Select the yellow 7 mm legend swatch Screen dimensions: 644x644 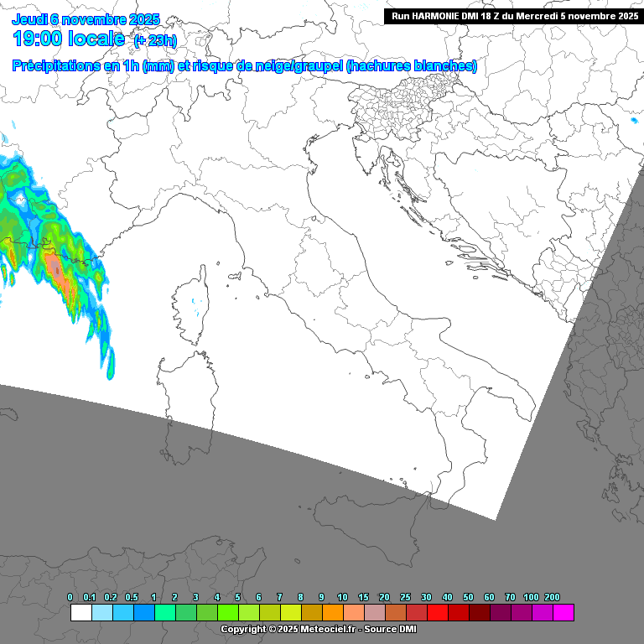coord(291,613)
